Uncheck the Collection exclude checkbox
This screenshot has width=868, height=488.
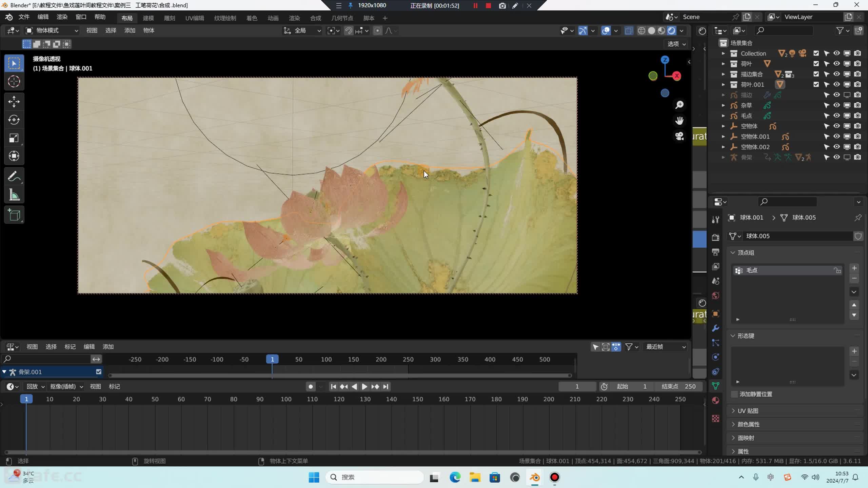[816, 53]
